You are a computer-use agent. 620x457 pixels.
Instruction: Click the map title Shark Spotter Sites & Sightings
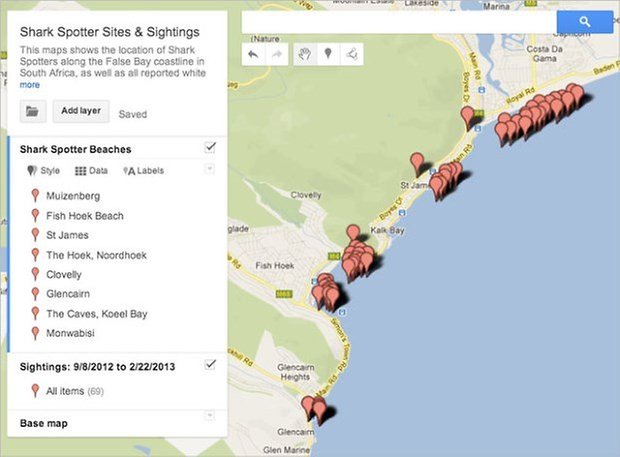[x=110, y=32]
